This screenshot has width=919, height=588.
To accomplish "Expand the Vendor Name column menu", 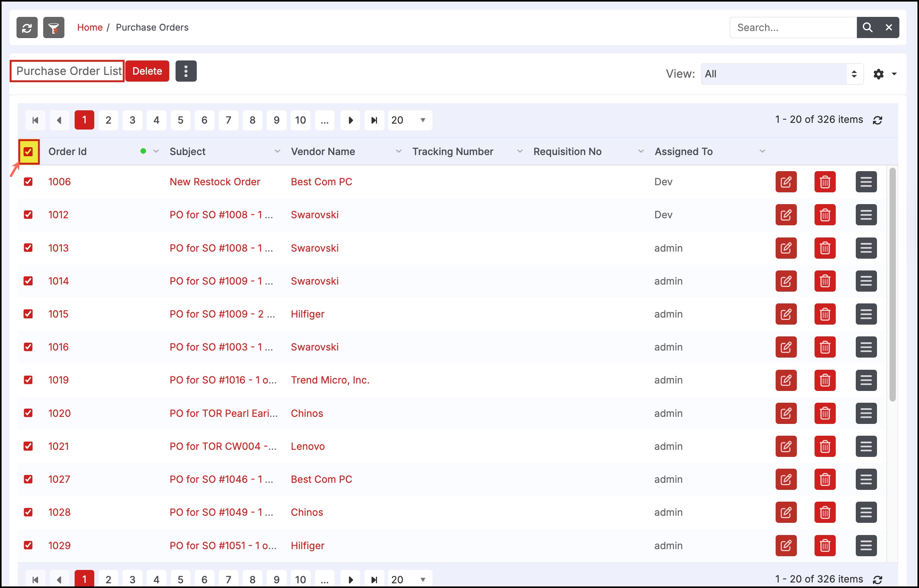I will point(399,152).
